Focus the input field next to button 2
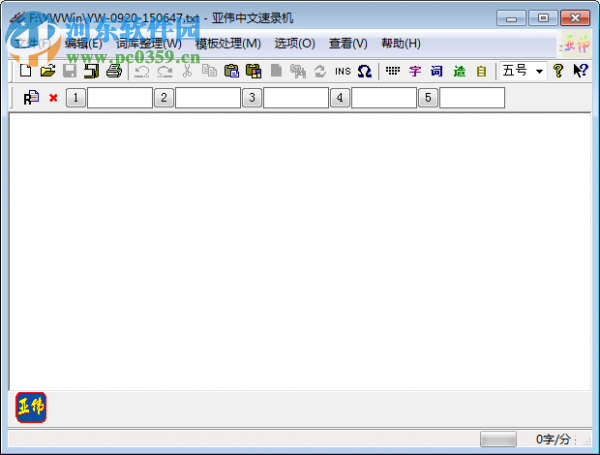600x455 pixels. pos(208,98)
